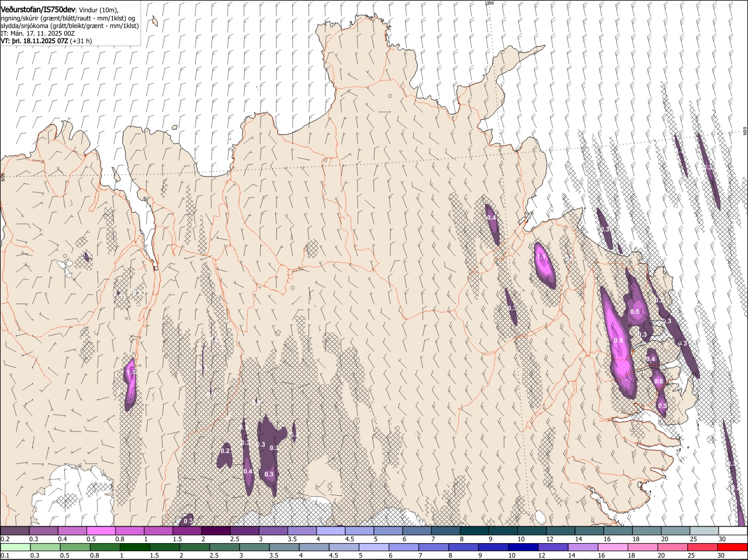
Task: Click the '1.1' precipitation value on the map
Action: point(541,258)
